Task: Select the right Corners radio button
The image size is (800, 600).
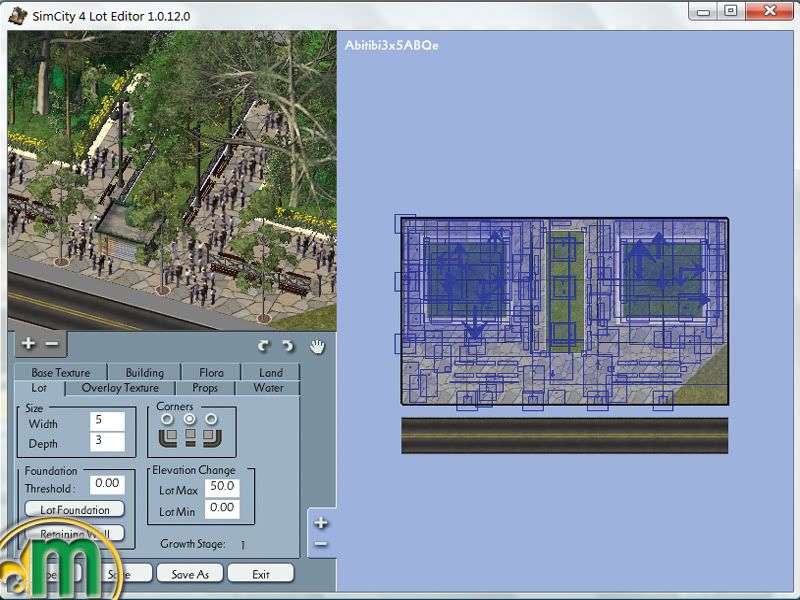Action: point(211,419)
